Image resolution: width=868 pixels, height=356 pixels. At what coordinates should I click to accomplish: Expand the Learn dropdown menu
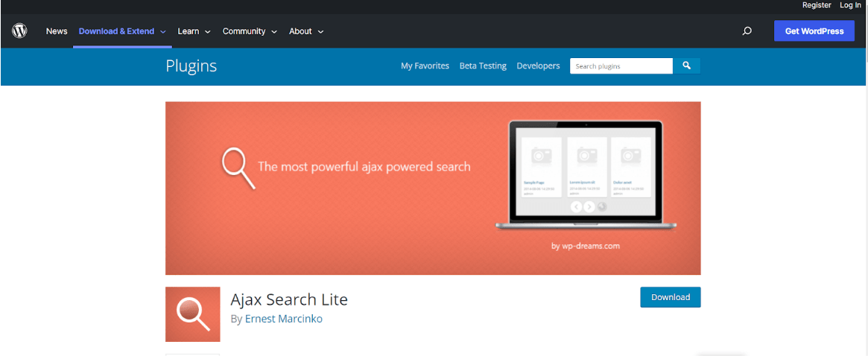pyautogui.click(x=194, y=31)
